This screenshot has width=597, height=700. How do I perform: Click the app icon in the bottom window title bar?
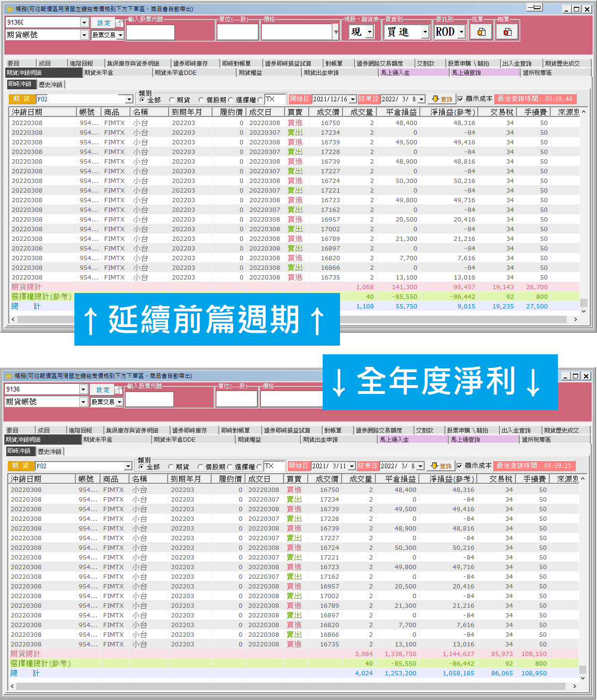click(8, 376)
